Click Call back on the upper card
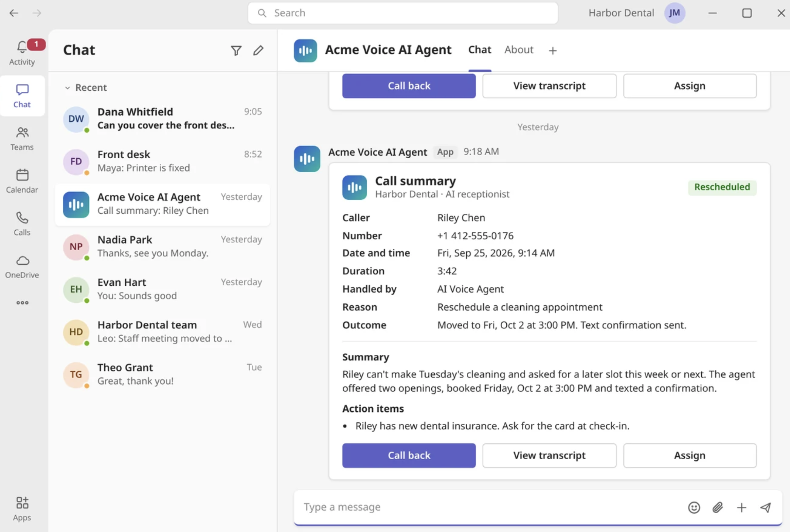 tap(409, 86)
